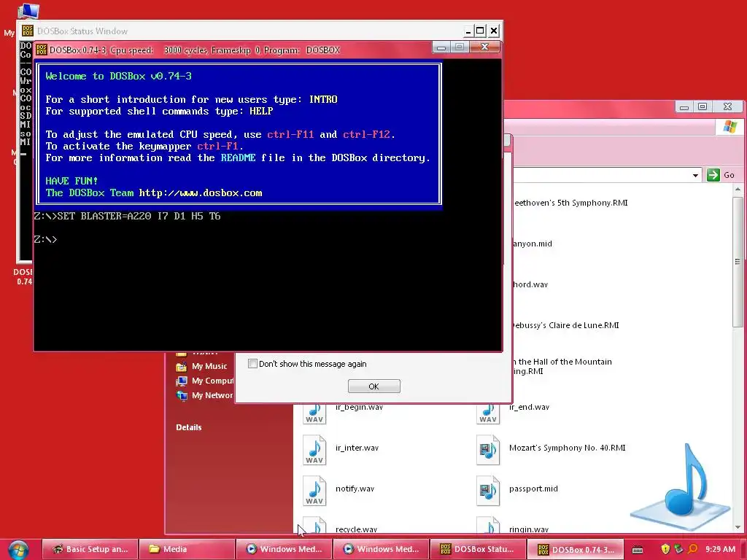The height and width of the screenshot is (560, 747).
Task: Select the ir_end.wav file icon
Action: pos(488,413)
